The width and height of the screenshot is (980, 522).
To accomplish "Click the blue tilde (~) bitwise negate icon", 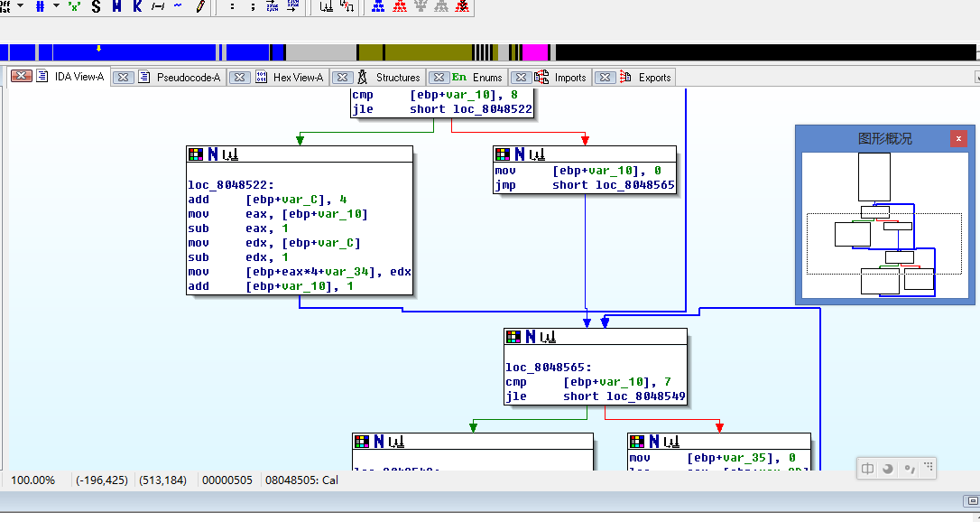I will pos(178,6).
